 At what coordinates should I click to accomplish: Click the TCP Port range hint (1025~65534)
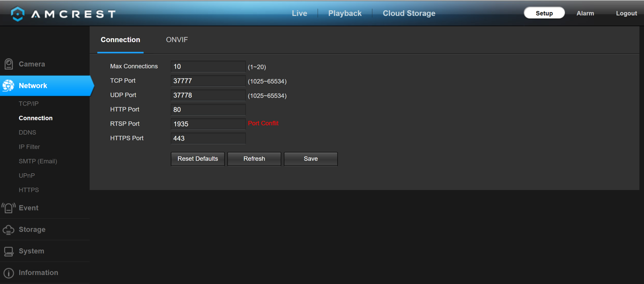(x=267, y=81)
